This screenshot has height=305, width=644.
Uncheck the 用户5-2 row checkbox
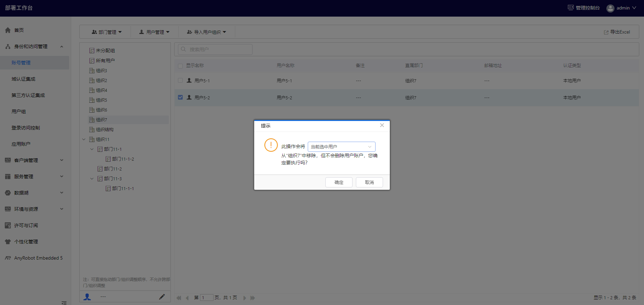pos(180,97)
